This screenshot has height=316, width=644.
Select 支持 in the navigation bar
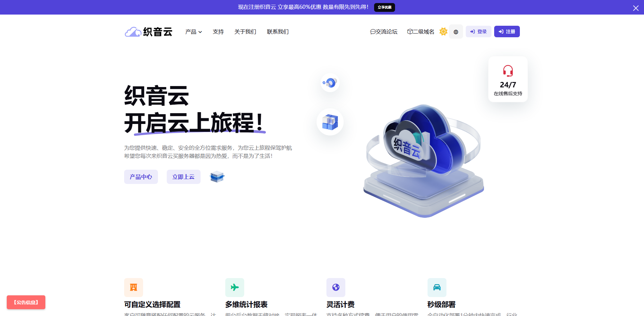[218, 31]
